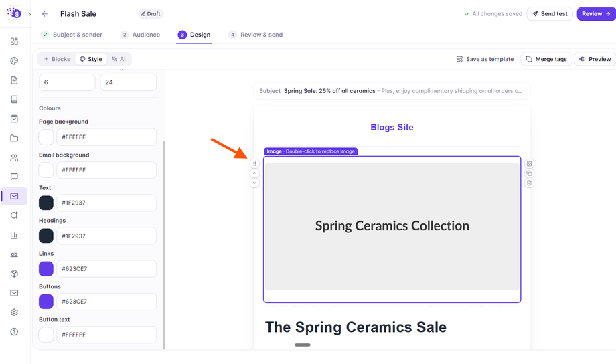
Task: Move the image block up with the chevron
Action: pos(254,173)
